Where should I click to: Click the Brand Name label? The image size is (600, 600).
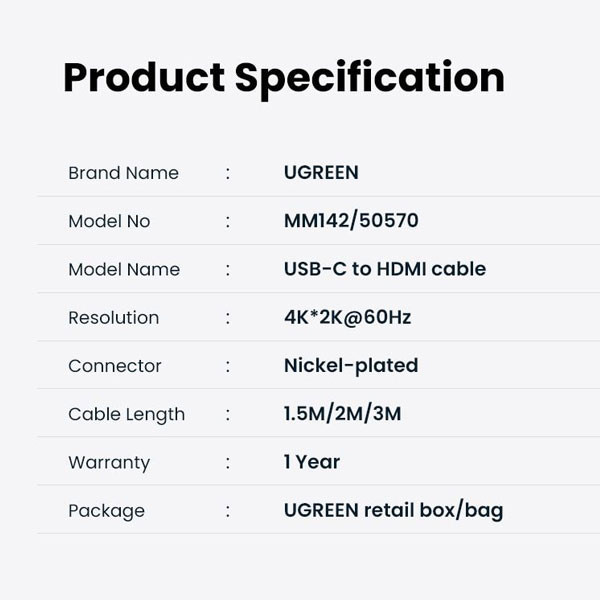pos(123,173)
